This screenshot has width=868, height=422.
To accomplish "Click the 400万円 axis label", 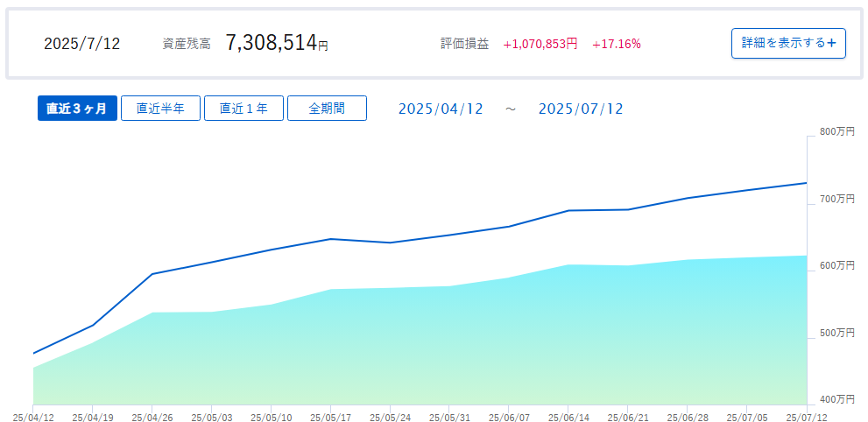I will pos(837,399).
